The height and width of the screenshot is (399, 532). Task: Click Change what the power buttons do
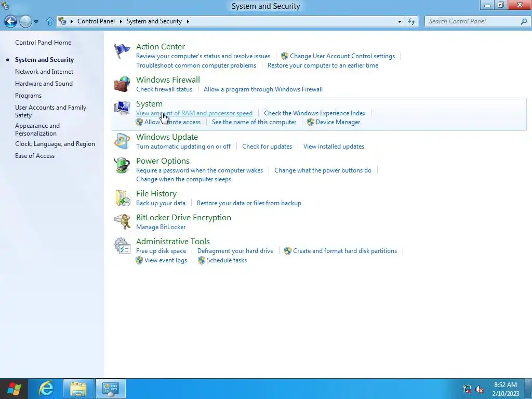pos(323,170)
